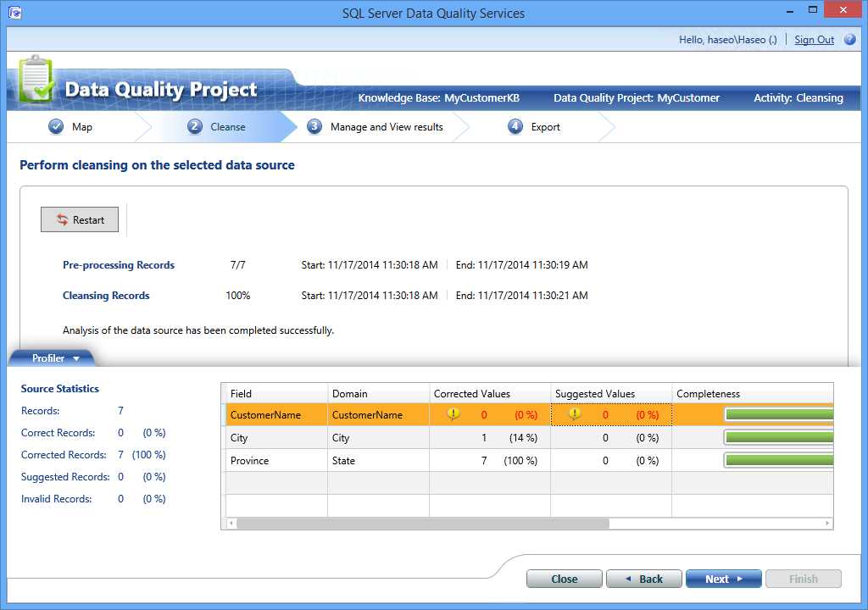
Task: Click the State domain cell
Action: click(378, 460)
